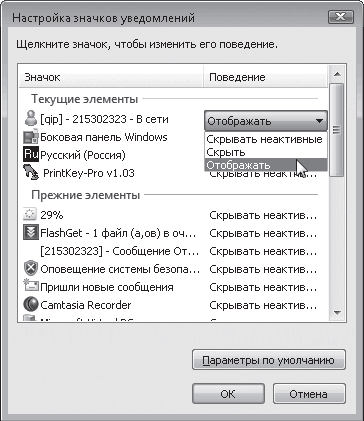Viewport: 364px width, 421px height.
Task: Click the 29% progress spinner icon
Action: tap(30, 215)
